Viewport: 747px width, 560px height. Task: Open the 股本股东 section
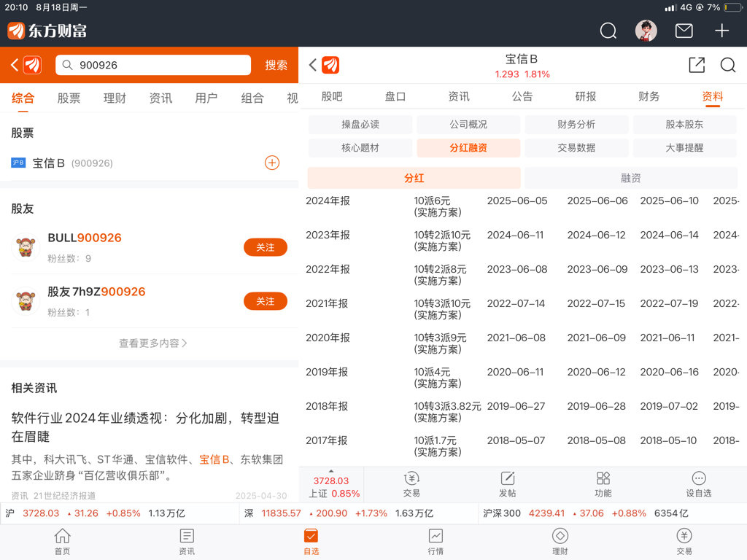tap(684, 124)
